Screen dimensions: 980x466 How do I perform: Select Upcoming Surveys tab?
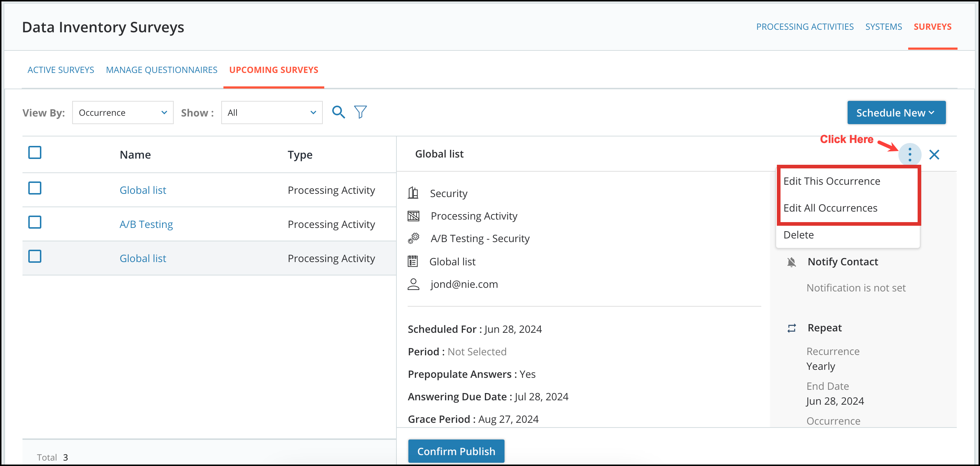[273, 70]
